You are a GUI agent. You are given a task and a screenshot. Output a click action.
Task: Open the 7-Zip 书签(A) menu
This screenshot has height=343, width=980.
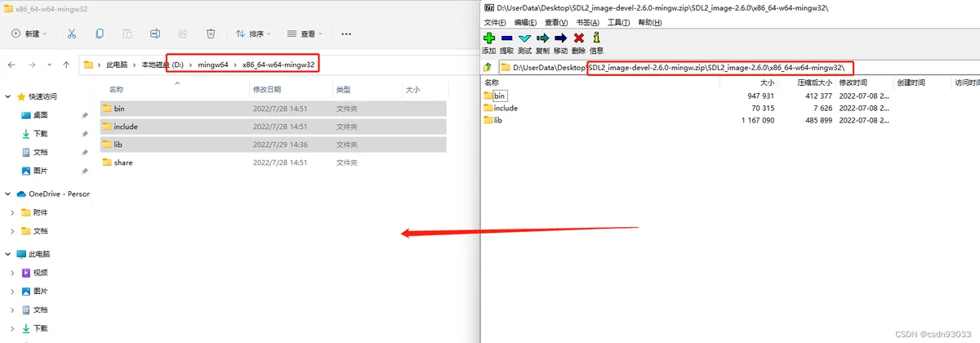coord(587,22)
